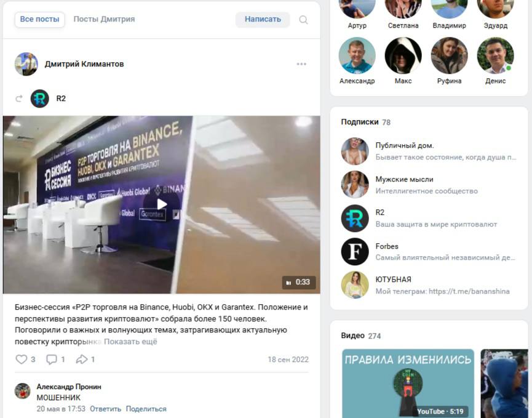Screen dimensions: 532x418
Task: Open the Подписки section header
Action: pyautogui.click(x=359, y=122)
